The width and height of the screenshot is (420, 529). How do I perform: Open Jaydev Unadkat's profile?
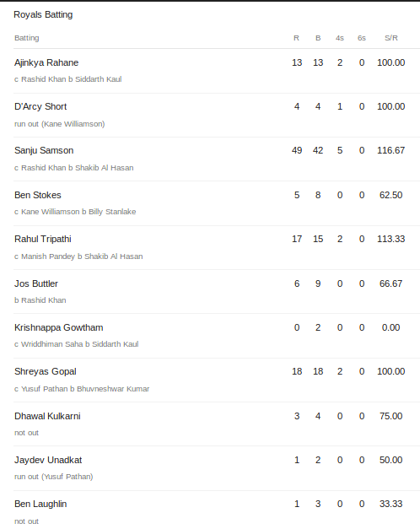coord(48,460)
